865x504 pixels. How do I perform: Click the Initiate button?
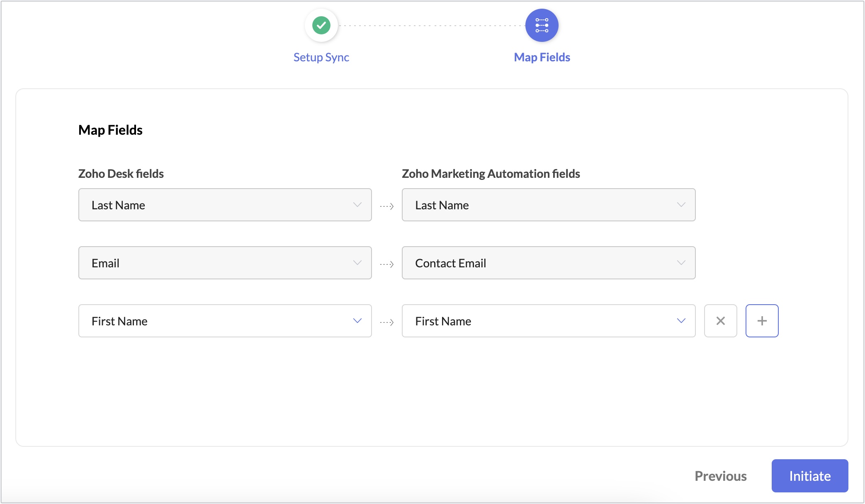click(809, 476)
